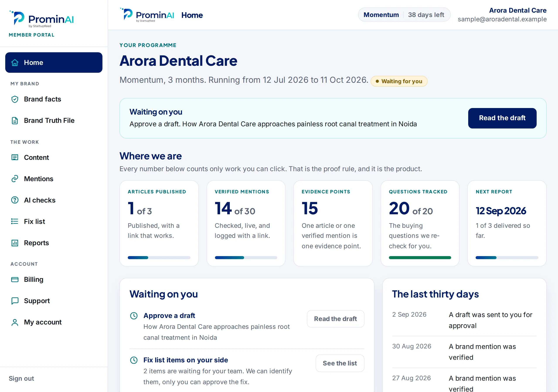This screenshot has height=392, width=558.
Task: Open the Evidence Points card
Action: 333,223
